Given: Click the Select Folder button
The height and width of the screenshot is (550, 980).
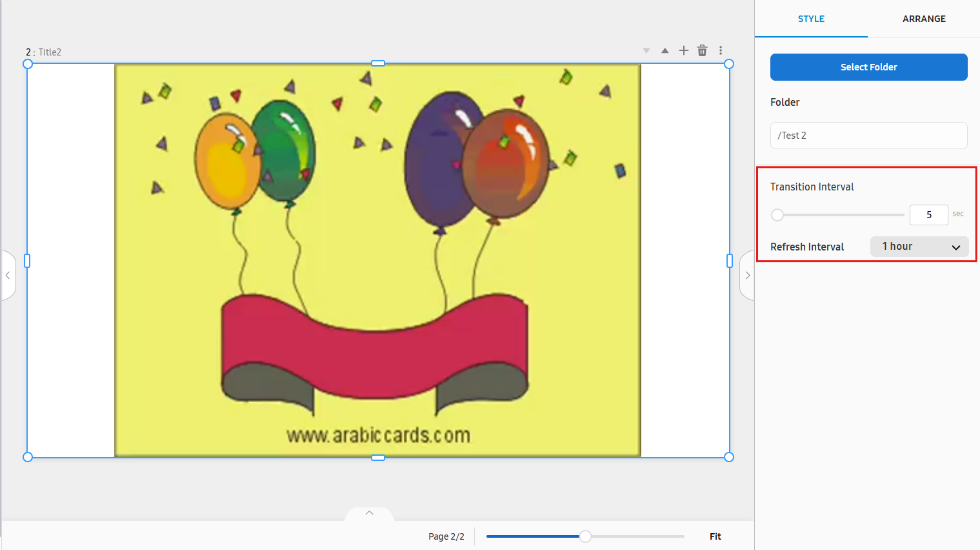Looking at the screenshot, I should point(868,67).
